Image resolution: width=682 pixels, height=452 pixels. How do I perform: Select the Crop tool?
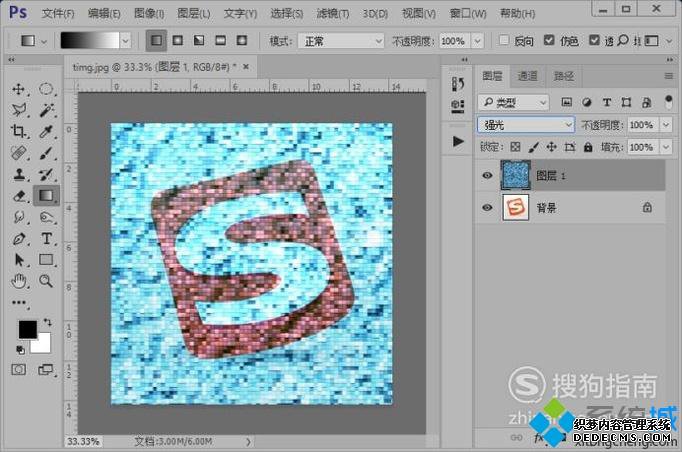(18, 131)
